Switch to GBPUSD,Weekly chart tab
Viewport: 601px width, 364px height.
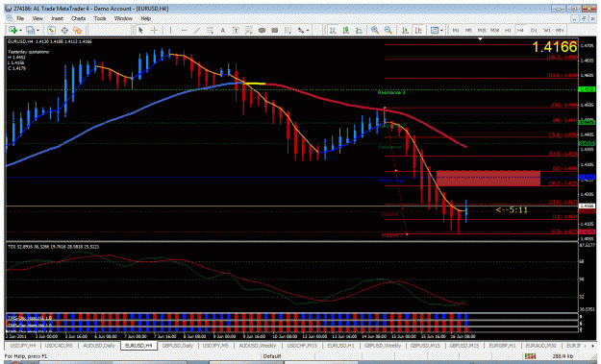coord(382,345)
